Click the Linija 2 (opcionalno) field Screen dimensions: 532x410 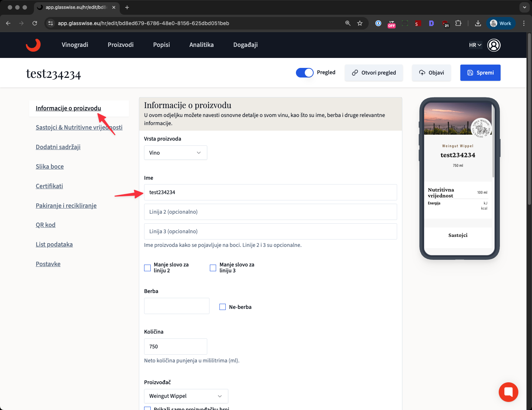pos(270,212)
